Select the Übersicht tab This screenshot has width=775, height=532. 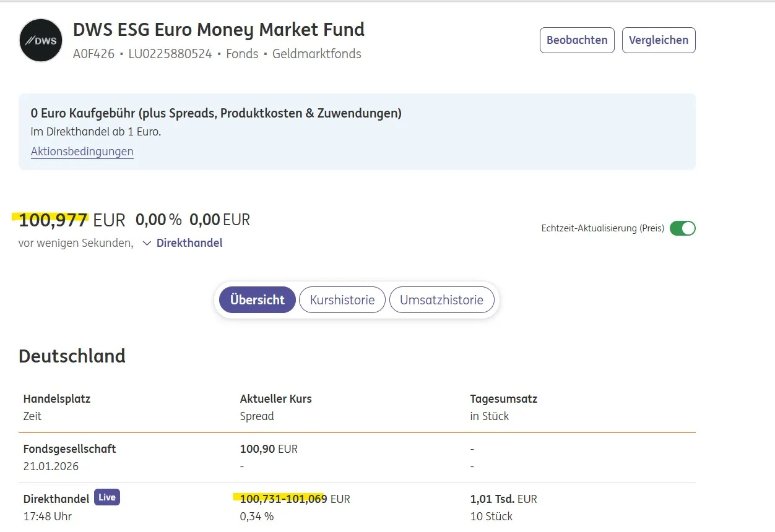(x=258, y=300)
